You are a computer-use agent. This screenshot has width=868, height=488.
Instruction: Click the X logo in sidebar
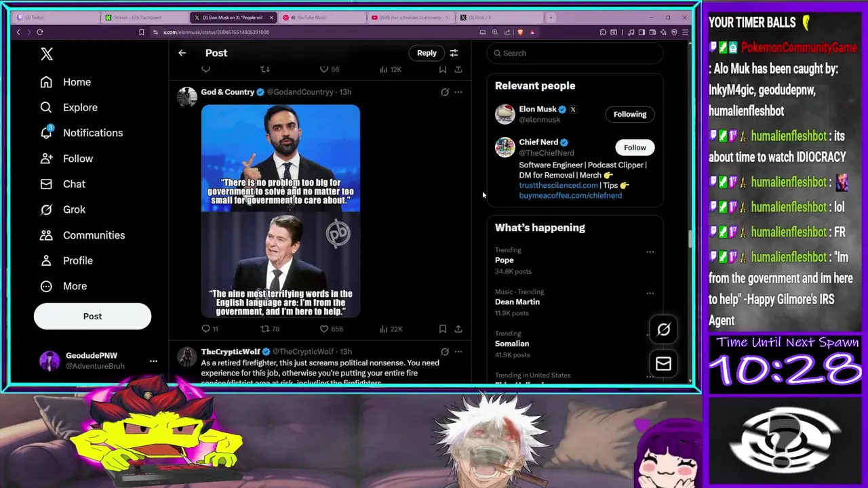tap(47, 54)
